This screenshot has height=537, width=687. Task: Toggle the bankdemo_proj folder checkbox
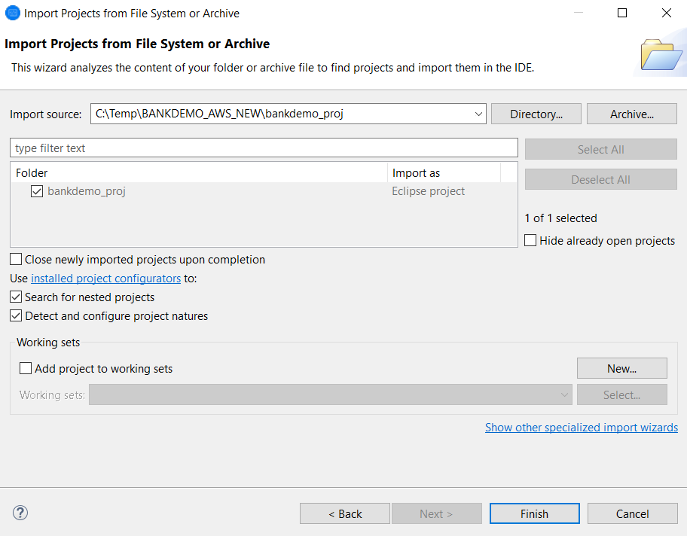[37, 191]
